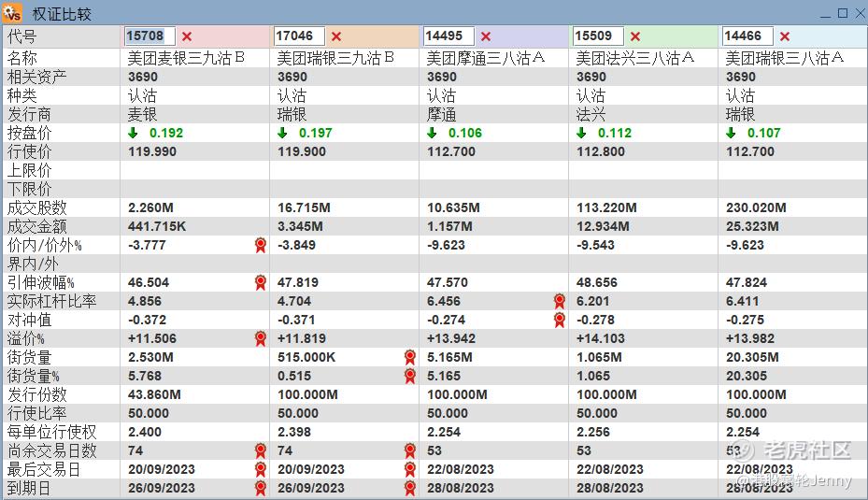Click red ribbon badge beside +11.506
This screenshot has width=868, height=500.
260,338
